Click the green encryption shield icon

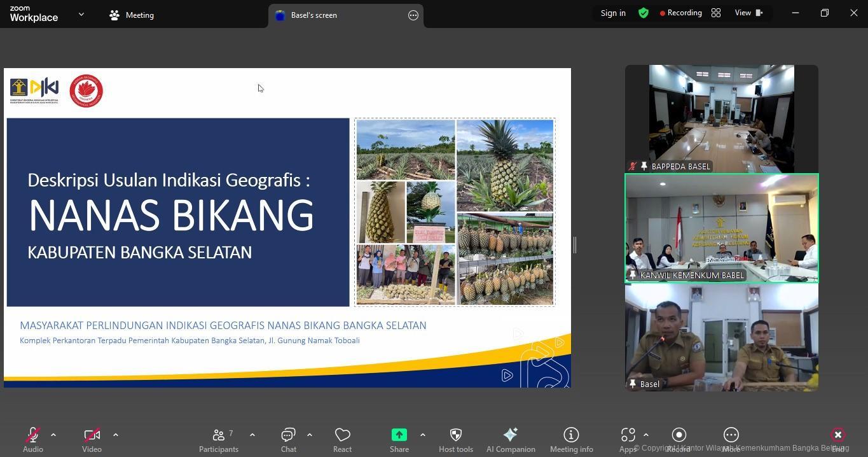(644, 13)
